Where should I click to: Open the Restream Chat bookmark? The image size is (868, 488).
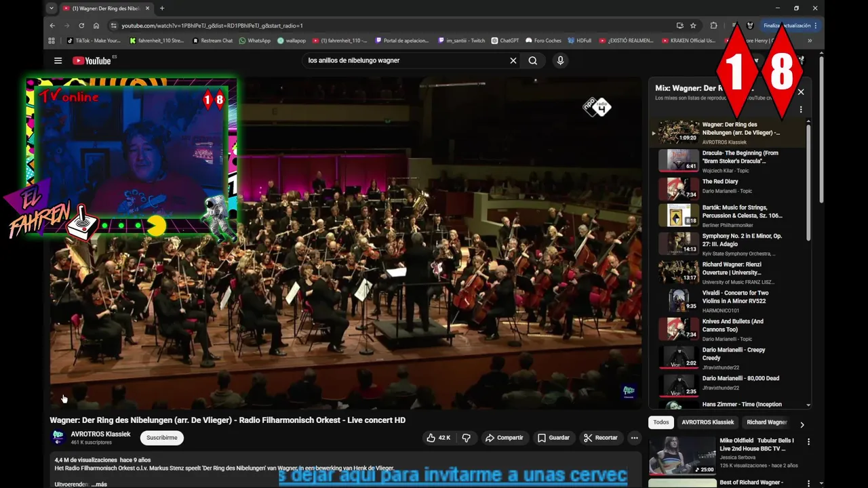(x=213, y=41)
